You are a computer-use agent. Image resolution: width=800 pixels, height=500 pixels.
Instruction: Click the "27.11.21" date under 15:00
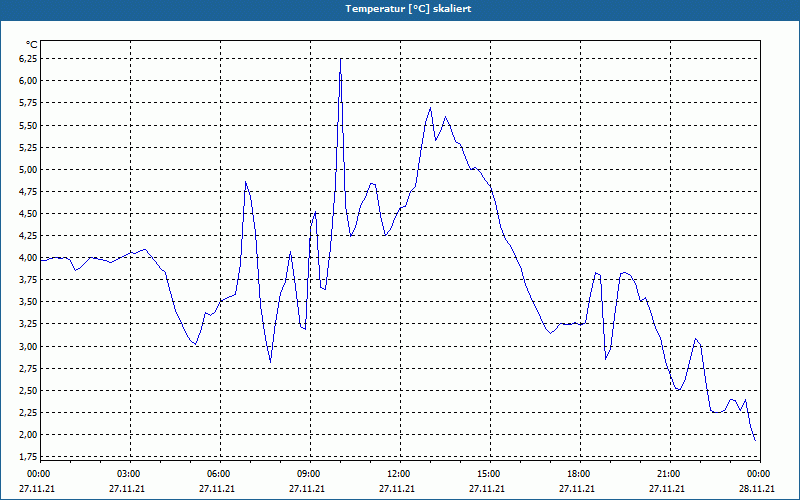coord(487,488)
